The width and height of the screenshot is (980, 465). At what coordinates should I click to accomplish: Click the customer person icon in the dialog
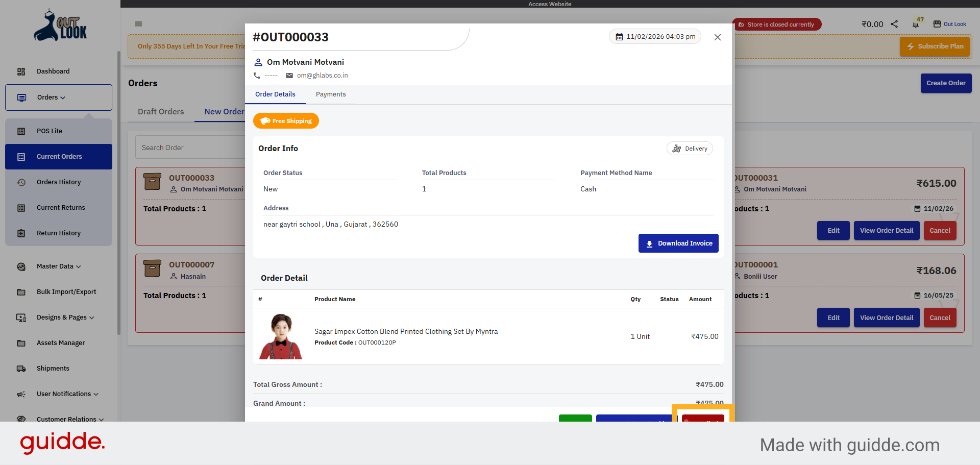click(x=258, y=62)
